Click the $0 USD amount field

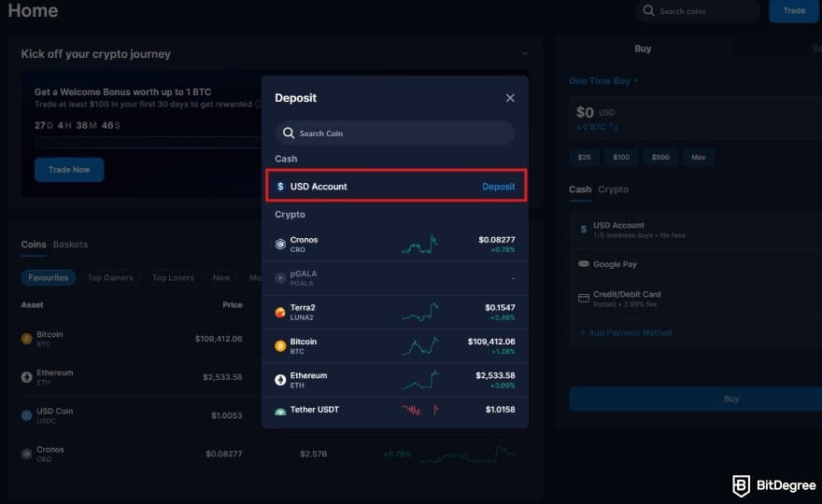coord(695,119)
